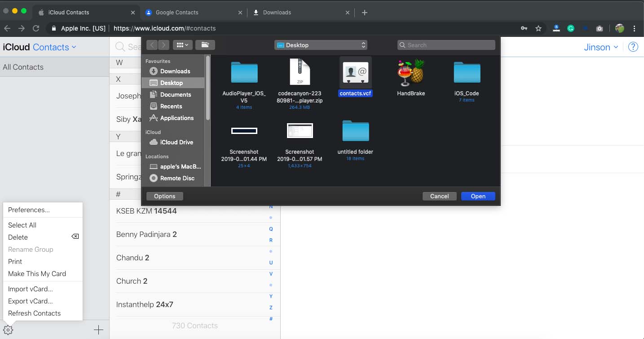Select the contacts.vcf file icon
This screenshot has width=644, height=339.
coord(355,72)
